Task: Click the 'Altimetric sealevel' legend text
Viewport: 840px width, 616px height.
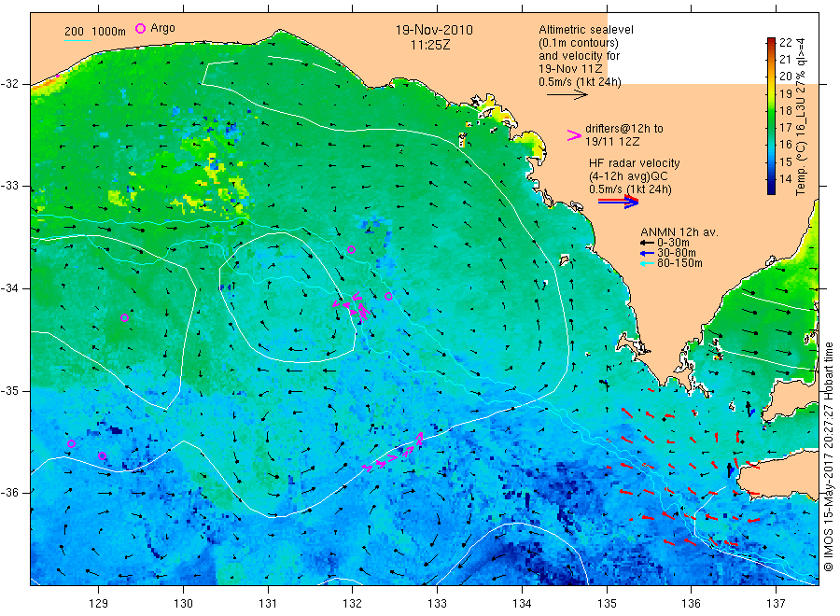Action: 585,30
